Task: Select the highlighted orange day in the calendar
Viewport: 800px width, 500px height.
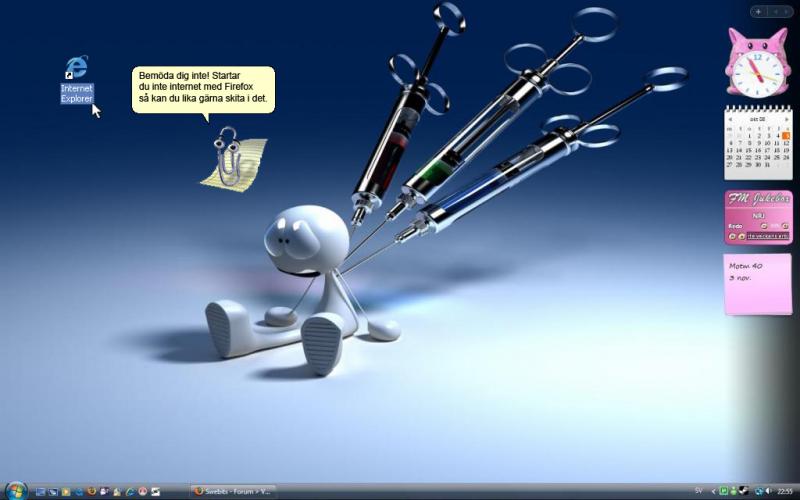Action: click(x=786, y=136)
